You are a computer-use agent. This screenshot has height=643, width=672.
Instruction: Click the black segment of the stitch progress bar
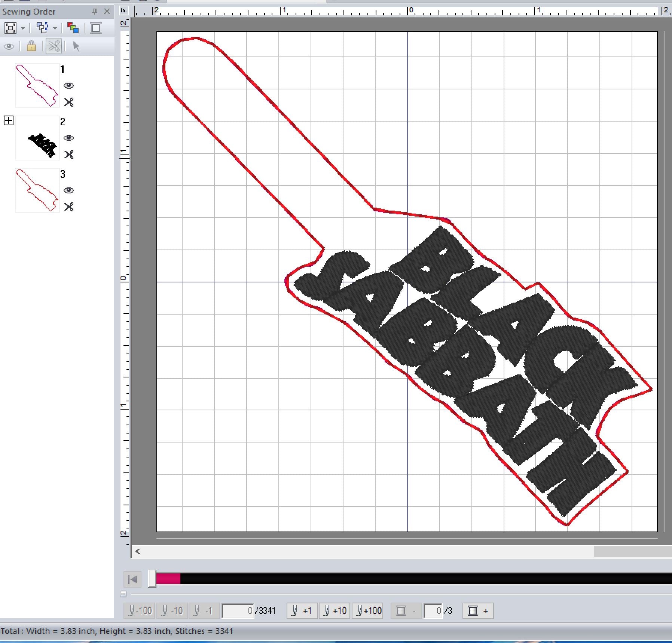coord(426,579)
